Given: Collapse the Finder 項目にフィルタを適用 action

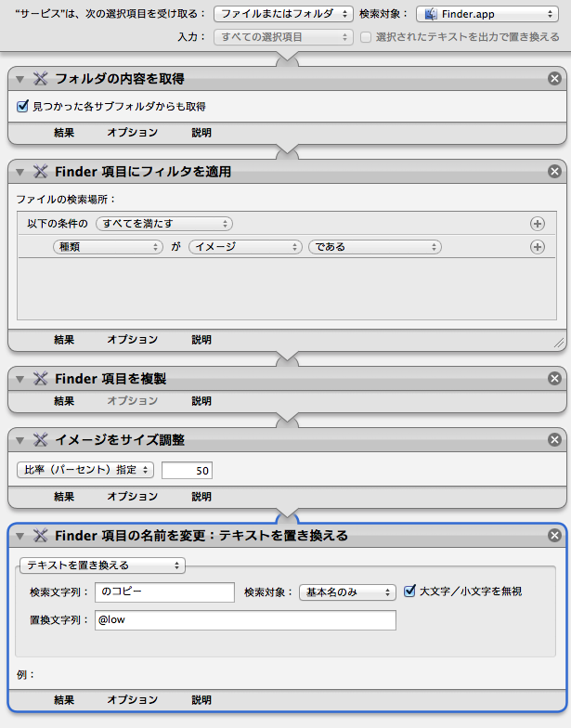Looking at the screenshot, I should [x=19, y=173].
